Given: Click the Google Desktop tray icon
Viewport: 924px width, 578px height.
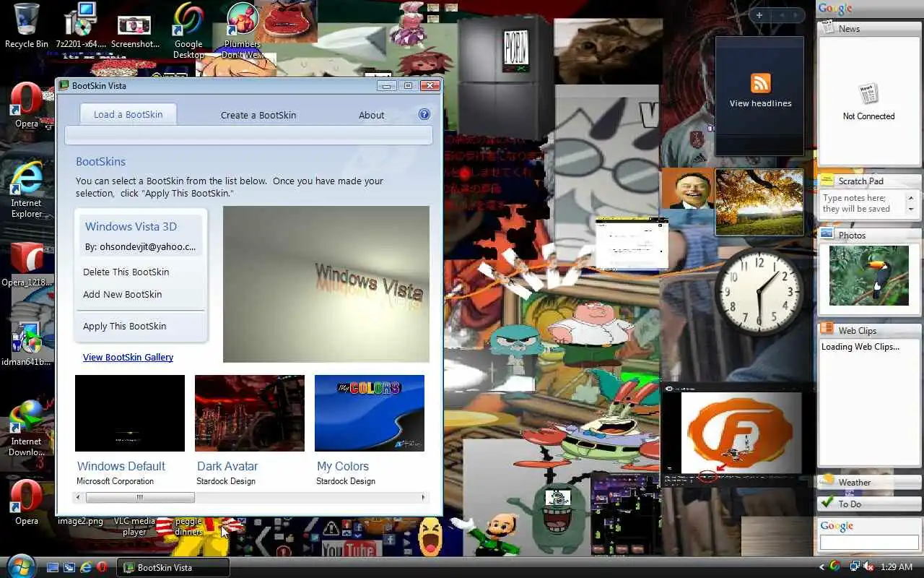Looking at the screenshot, I should click(835, 566).
